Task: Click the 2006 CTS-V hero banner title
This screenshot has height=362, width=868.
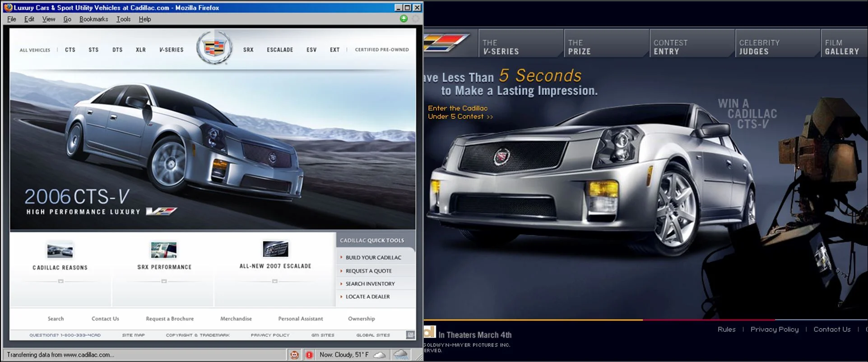Action: point(77,197)
